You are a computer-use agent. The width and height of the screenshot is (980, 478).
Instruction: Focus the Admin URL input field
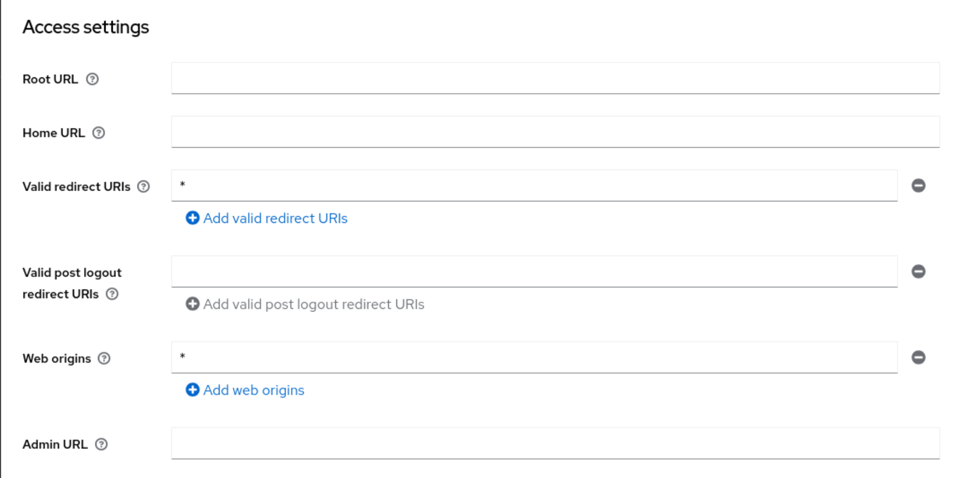(x=554, y=443)
